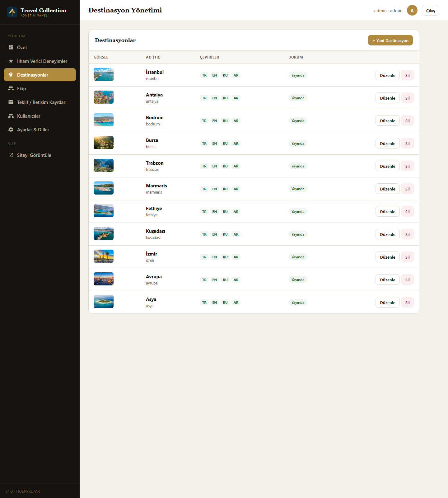Open the Trabzon thumbnail

click(x=104, y=165)
